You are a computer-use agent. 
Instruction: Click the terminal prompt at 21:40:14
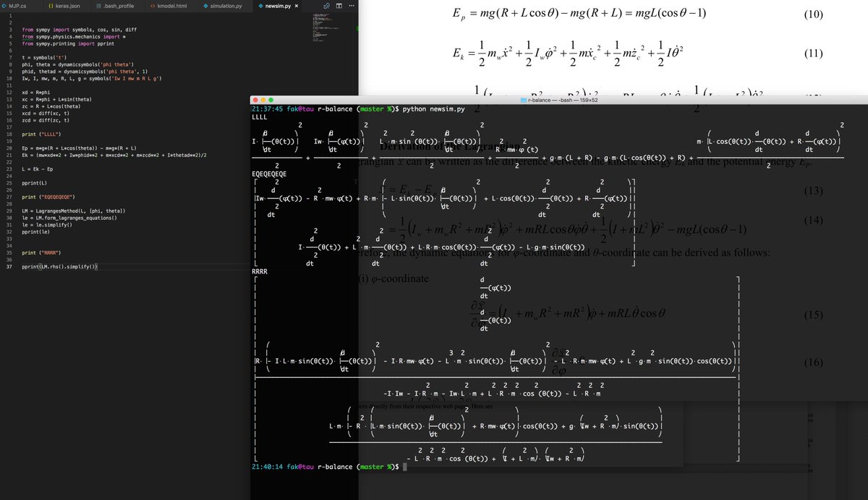point(325,467)
